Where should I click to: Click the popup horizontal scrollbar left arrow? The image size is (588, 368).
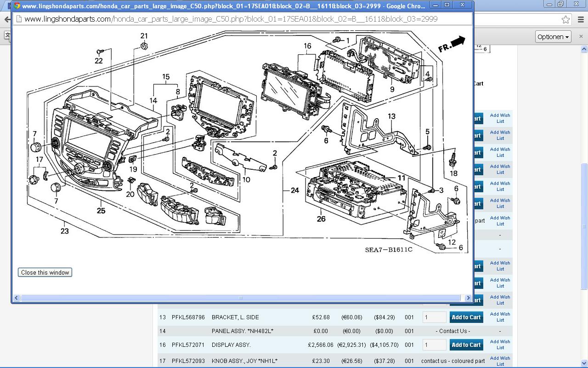16,298
